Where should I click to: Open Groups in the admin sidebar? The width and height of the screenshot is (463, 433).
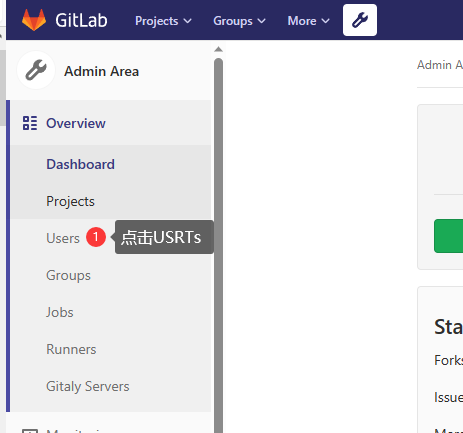(x=68, y=275)
